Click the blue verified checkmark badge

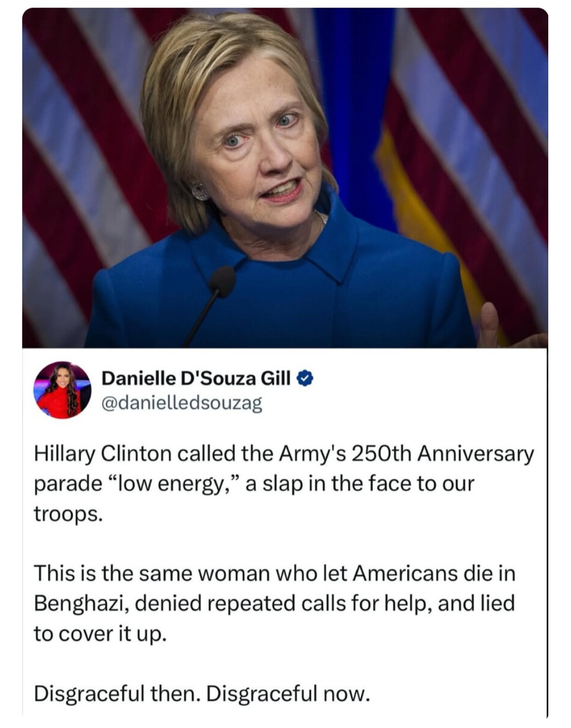306,379
